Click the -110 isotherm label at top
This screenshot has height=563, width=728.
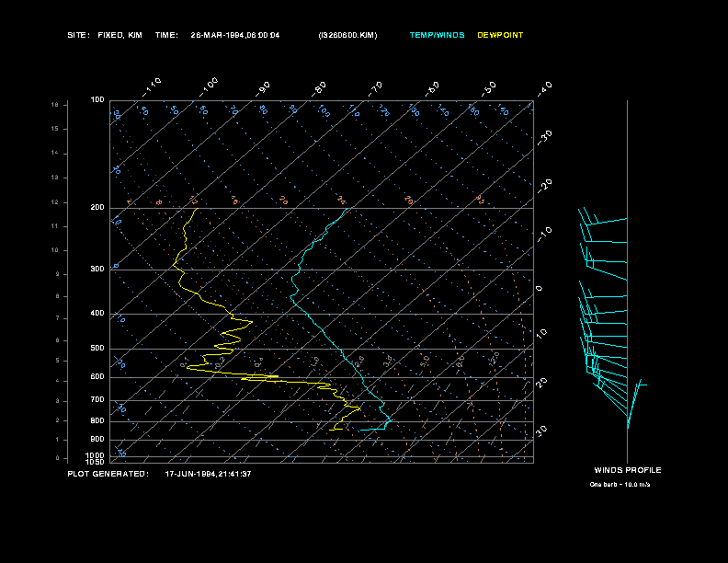152,87
